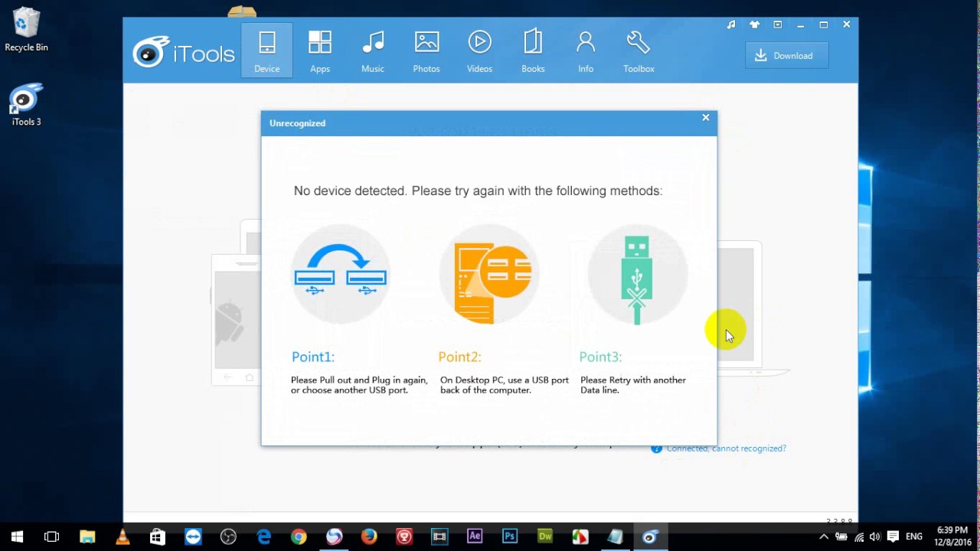Click the iTools taskbar icon
Image resolution: width=980 pixels, height=551 pixels.
650,536
